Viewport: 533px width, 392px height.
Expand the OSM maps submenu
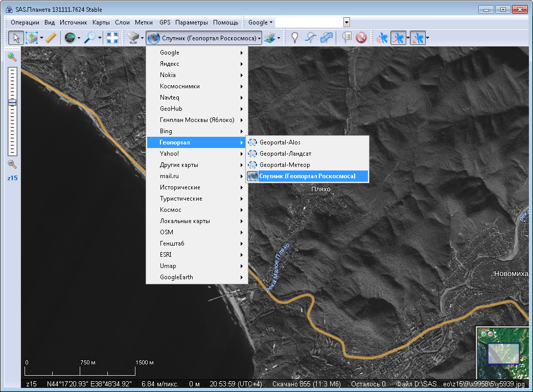click(197, 232)
